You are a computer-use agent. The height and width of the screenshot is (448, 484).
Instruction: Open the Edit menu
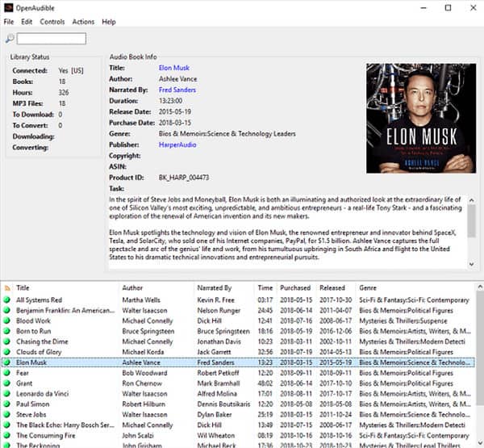tap(27, 22)
